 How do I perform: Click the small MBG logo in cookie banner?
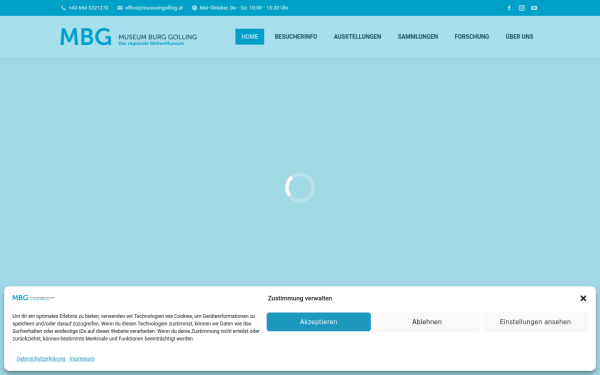click(33, 298)
